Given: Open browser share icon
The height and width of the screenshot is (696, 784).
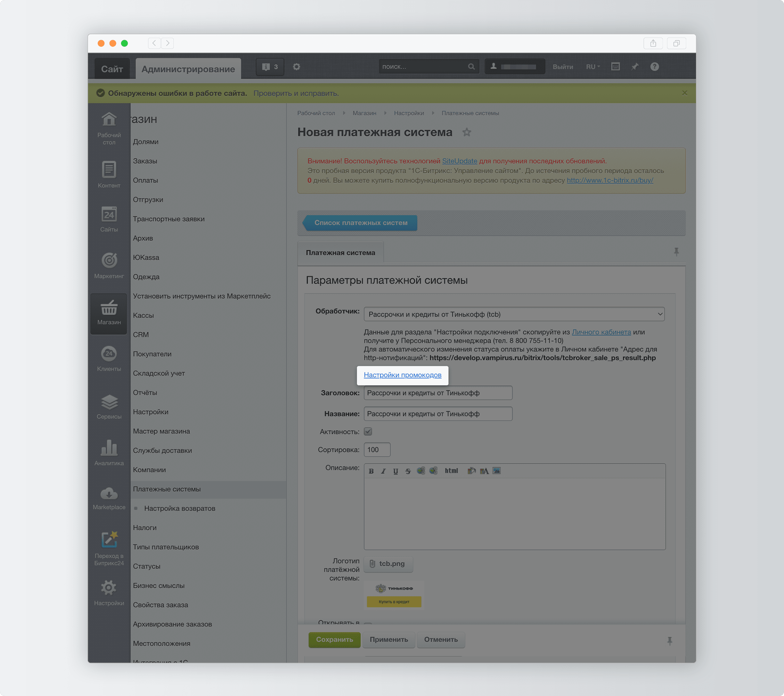Looking at the screenshot, I should 653,43.
